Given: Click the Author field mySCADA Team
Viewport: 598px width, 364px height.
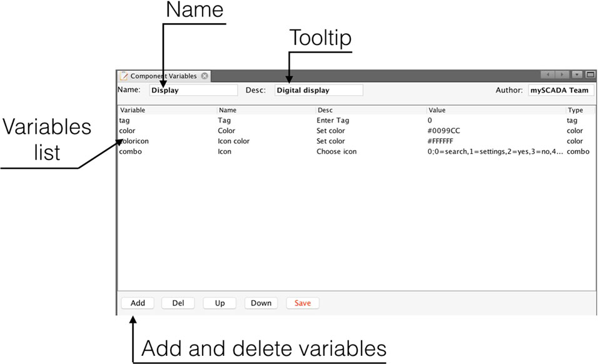Looking at the screenshot, I should 561,90.
